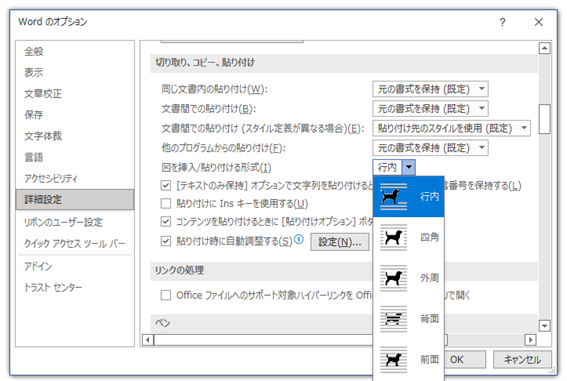567x381 pixels.
Task: Open the 文章校正 category
Action: [75, 94]
